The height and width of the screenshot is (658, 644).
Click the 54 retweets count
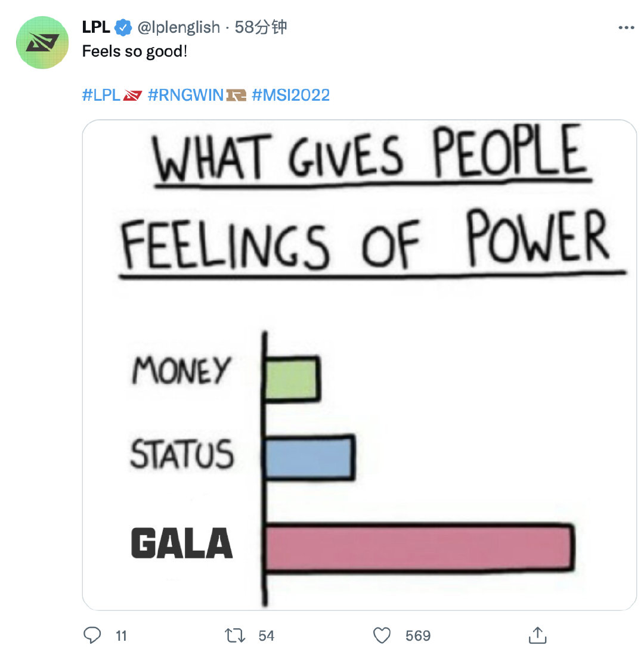click(x=266, y=635)
